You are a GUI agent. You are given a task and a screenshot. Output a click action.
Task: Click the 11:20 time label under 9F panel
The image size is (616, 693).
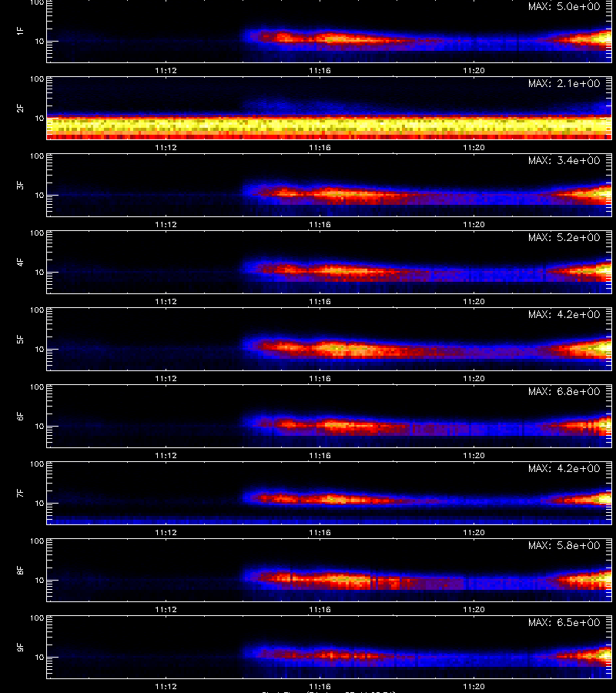point(474,686)
